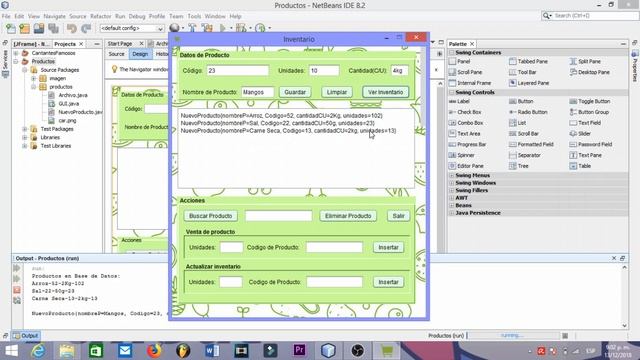Image resolution: width=640 pixels, height=360 pixels.
Task: Click the New Project toolbar icon
Action: coord(25,28)
